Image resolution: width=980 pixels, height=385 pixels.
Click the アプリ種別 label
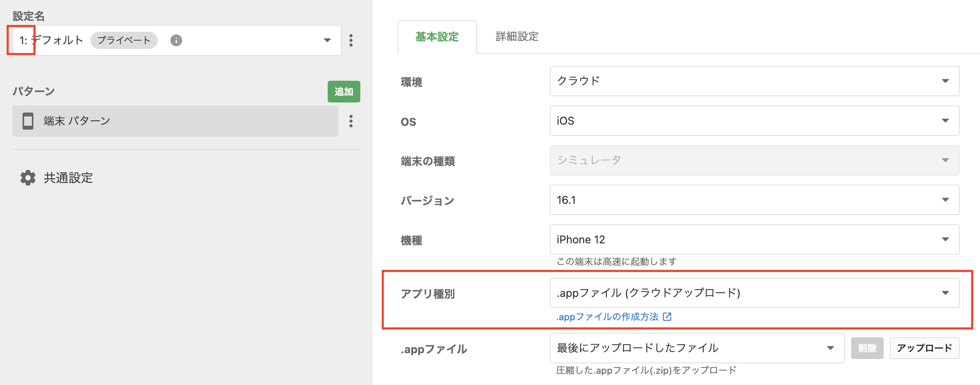[428, 294]
